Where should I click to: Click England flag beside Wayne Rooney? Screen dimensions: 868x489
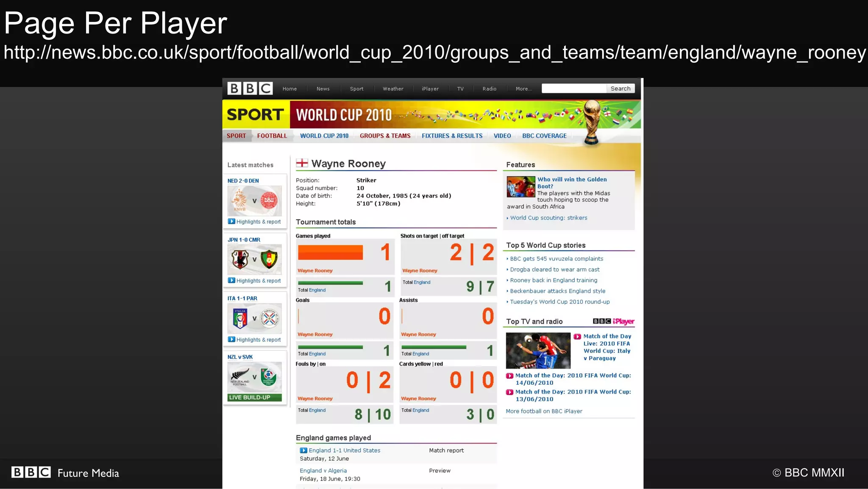click(302, 163)
